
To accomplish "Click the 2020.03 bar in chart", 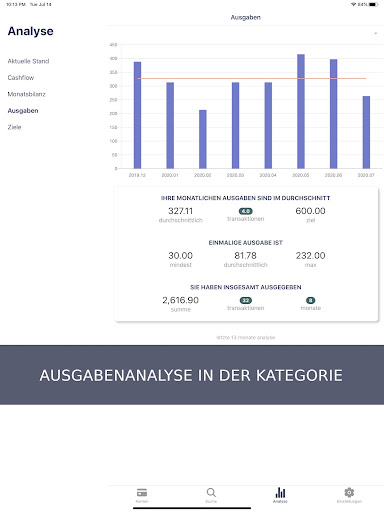I will [x=235, y=125].
